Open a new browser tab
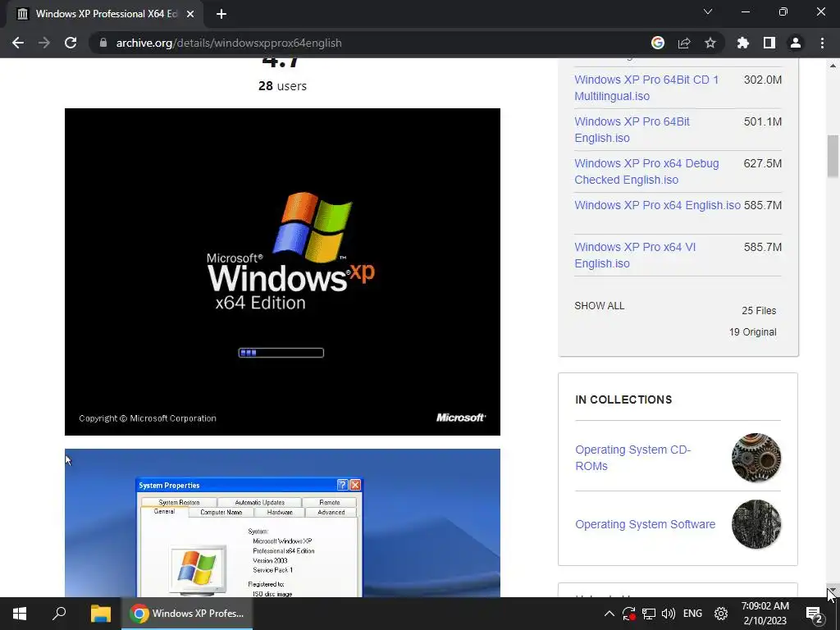Image resolution: width=840 pixels, height=630 pixels. (x=221, y=14)
